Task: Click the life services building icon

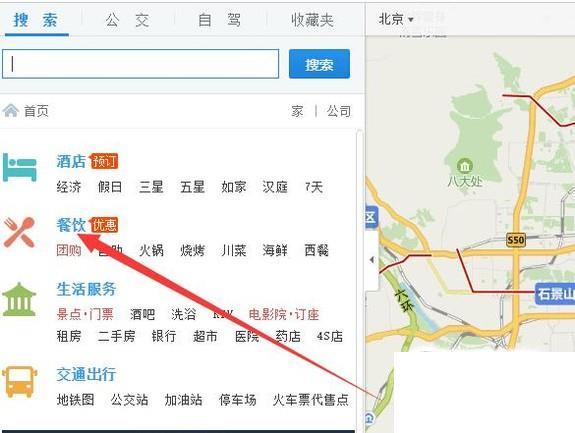Action: (x=19, y=300)
